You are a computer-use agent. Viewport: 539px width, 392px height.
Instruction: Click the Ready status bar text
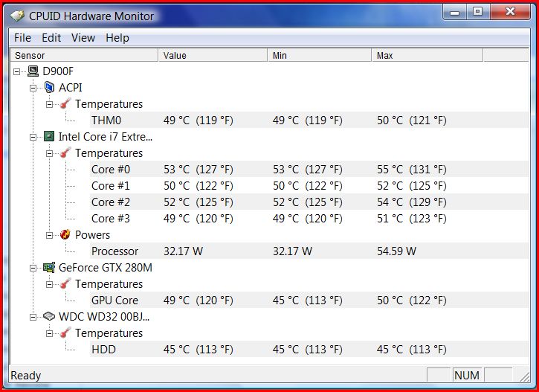(26, 376)
